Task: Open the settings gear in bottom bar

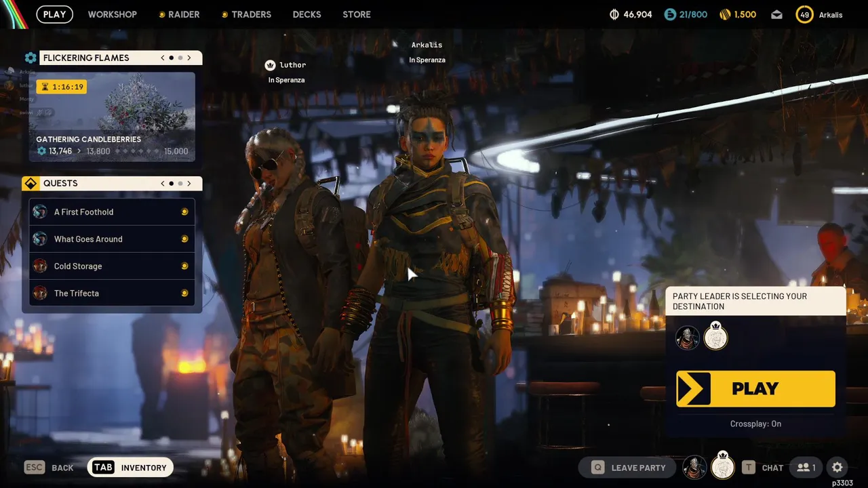Action: coord(837,467)
